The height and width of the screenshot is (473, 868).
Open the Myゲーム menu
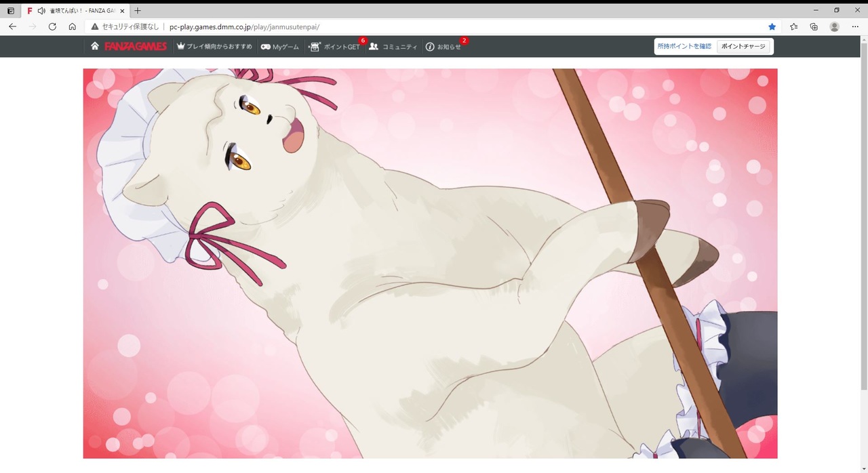[280, 46]
